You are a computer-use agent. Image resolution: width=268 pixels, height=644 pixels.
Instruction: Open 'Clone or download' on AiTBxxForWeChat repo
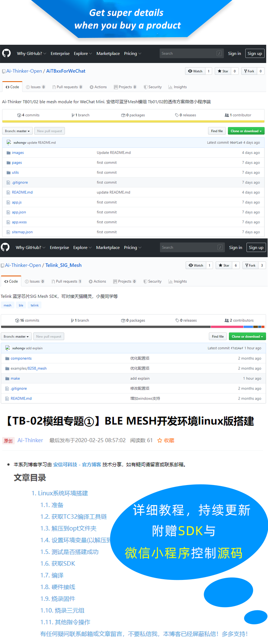point(246,131)
